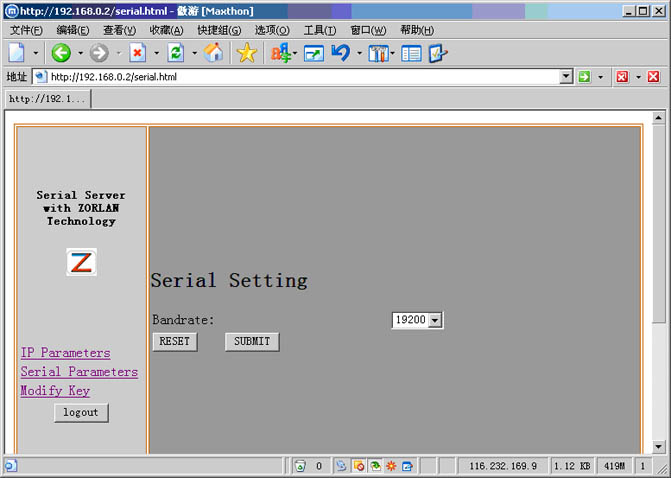Screen dimensions: 671x478
Task: Open the IP Parameters link
Action: click(65, 353)
